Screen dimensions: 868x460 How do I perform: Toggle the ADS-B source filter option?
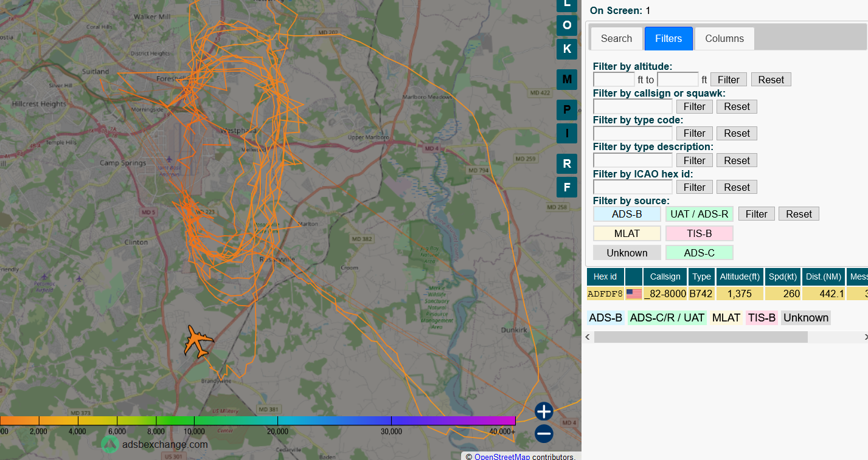[627, 214]
